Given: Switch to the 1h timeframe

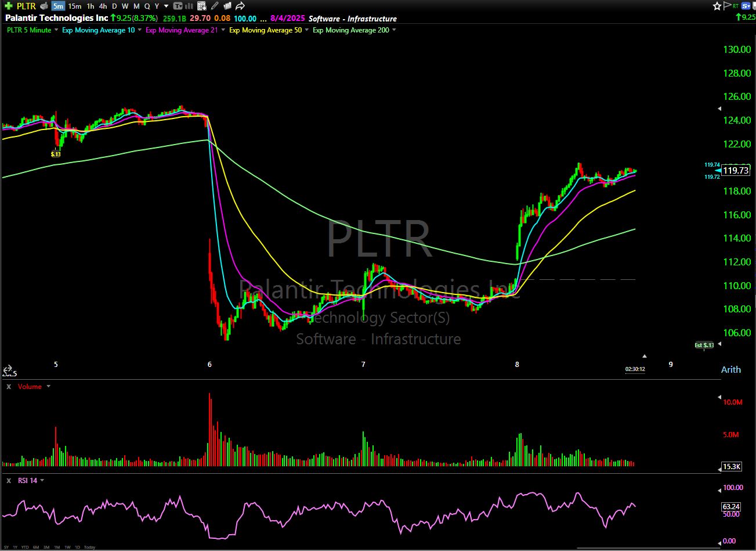Looking at the screenshot, I should point(90,6).
